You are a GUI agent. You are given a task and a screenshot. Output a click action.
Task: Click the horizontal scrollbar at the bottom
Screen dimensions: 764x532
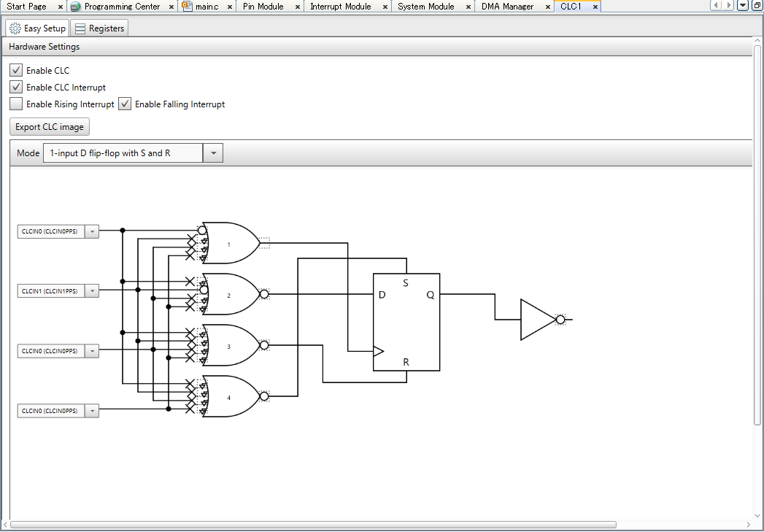(314, 524)
